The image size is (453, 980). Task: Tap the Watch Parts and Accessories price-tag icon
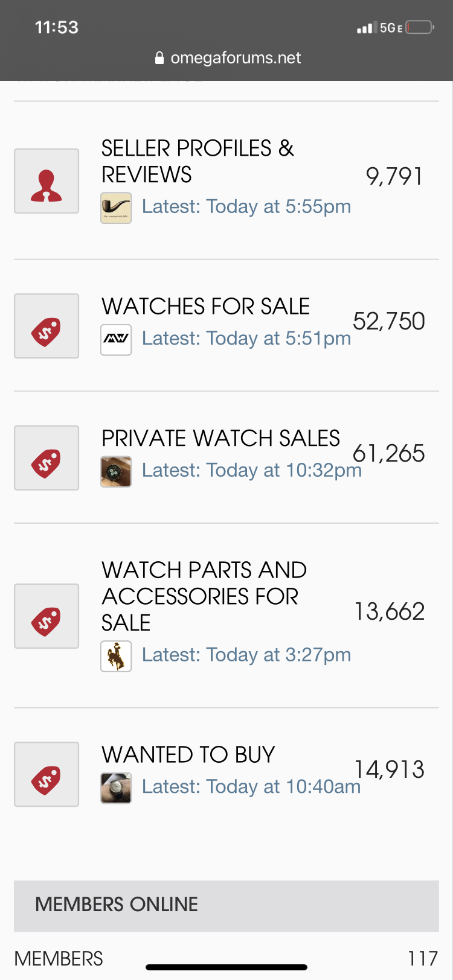tap(47, 616)
